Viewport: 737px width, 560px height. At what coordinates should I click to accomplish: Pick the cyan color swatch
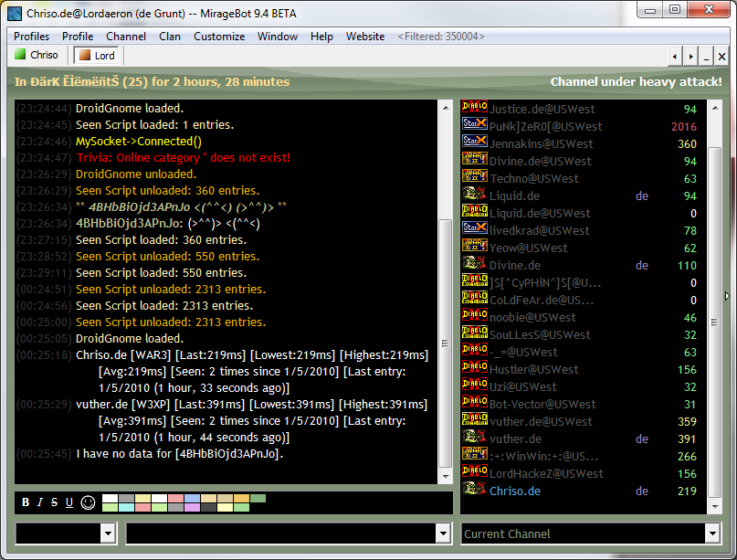(x=126, y=507)
